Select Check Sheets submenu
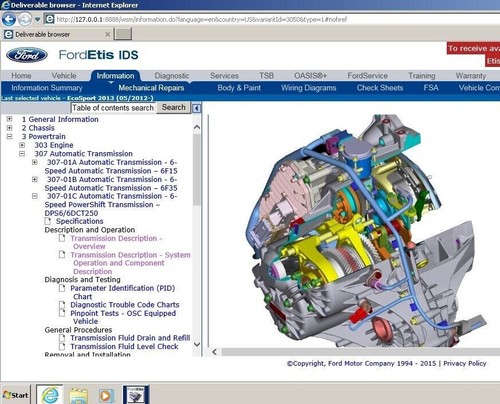This screenshot has width=500, height=404. click(x=380, y=88)
